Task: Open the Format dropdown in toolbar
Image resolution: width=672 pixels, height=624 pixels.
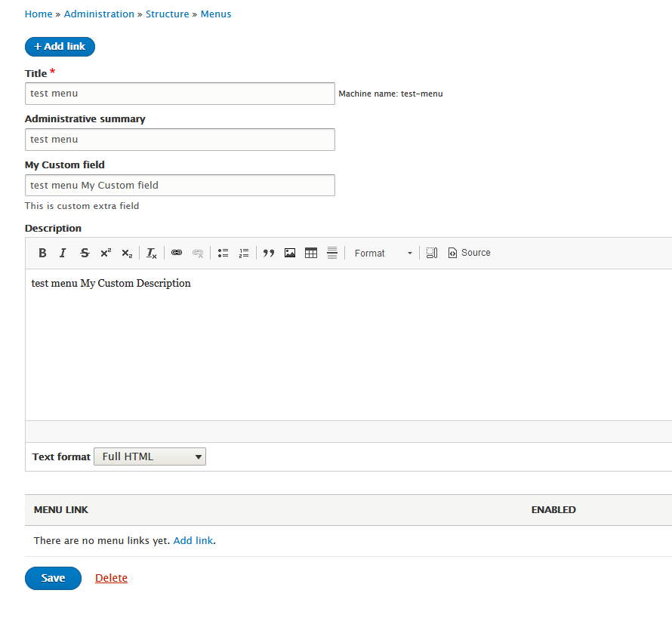Action: pyautogui.click(x=384, y=254)
